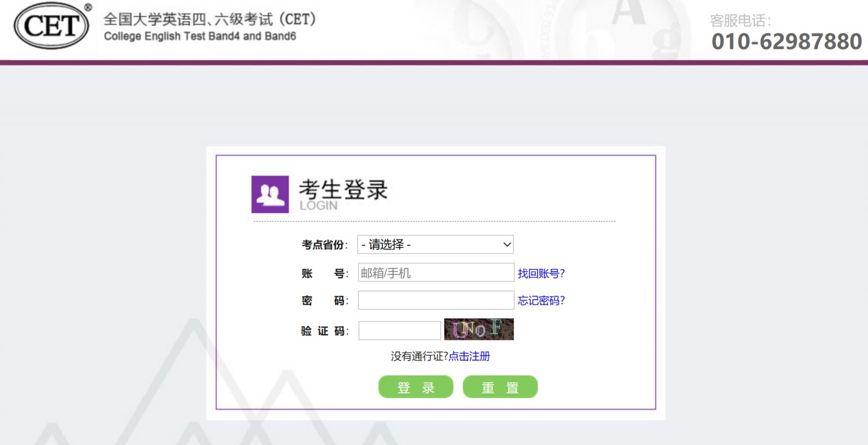Open the 找回账号? link
Viewport: 868px width, 445px height.
coord(541,274)
